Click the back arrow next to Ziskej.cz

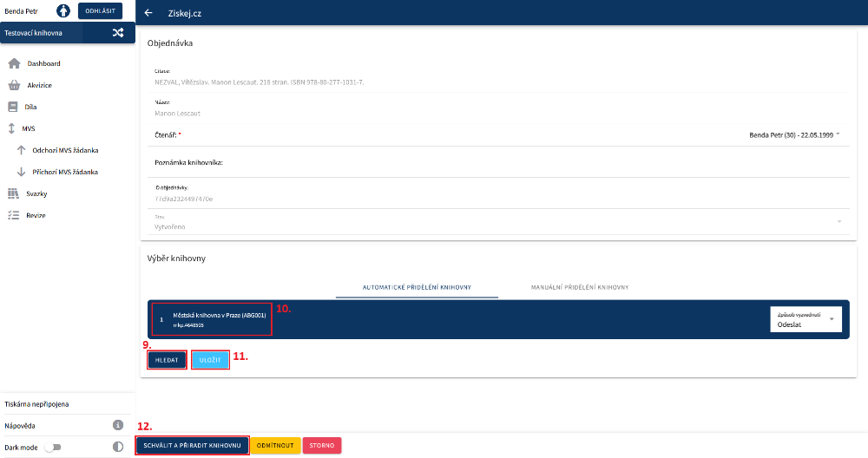148,13
